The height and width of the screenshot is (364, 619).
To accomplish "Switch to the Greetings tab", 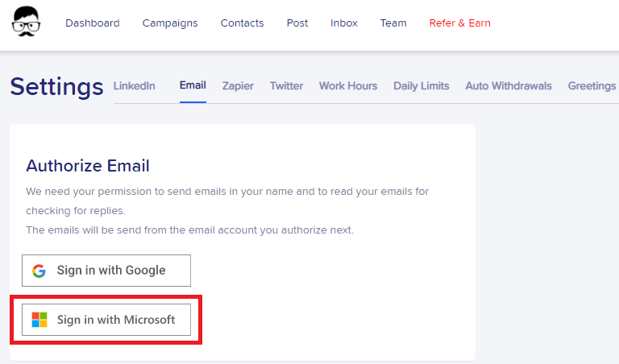I will coord(592,85).
